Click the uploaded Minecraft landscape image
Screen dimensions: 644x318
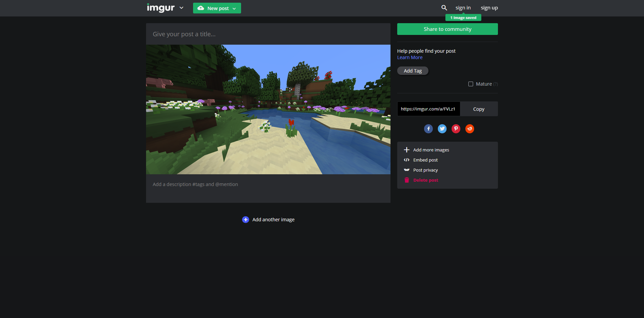point(268,109)
